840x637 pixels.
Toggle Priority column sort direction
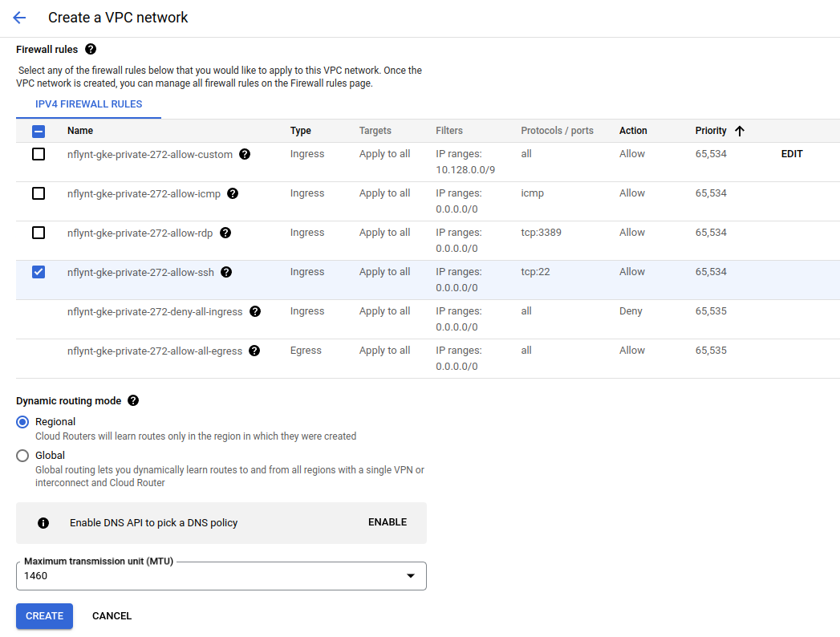[739, 130]
